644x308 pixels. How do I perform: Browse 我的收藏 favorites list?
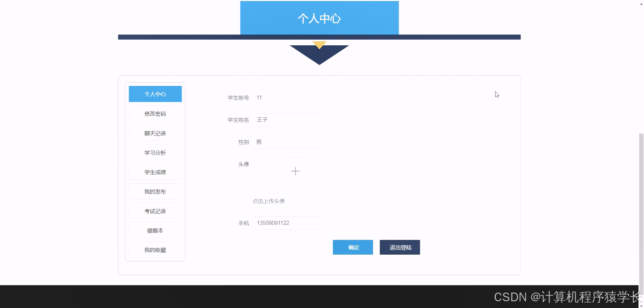click(x=155, y=250)
